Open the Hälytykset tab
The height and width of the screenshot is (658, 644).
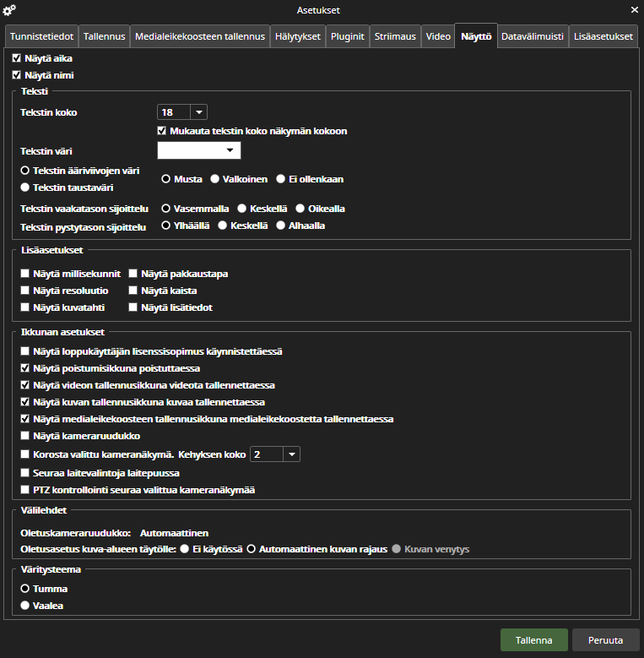pyautogui.click(x=298, y=36)
